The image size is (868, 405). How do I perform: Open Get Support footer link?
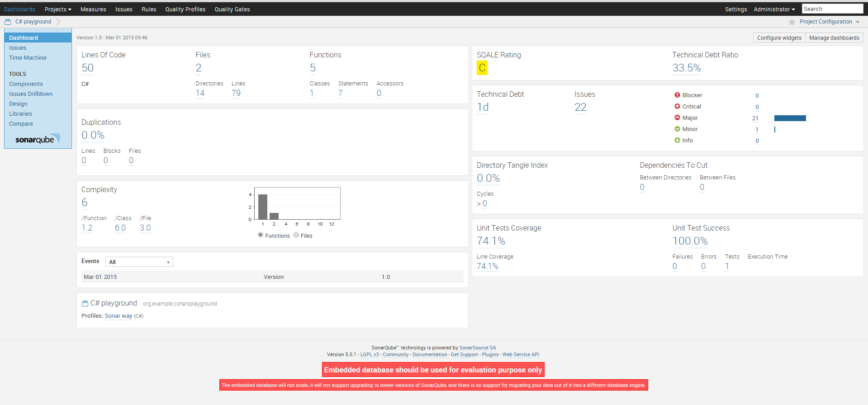click(464, 354)
